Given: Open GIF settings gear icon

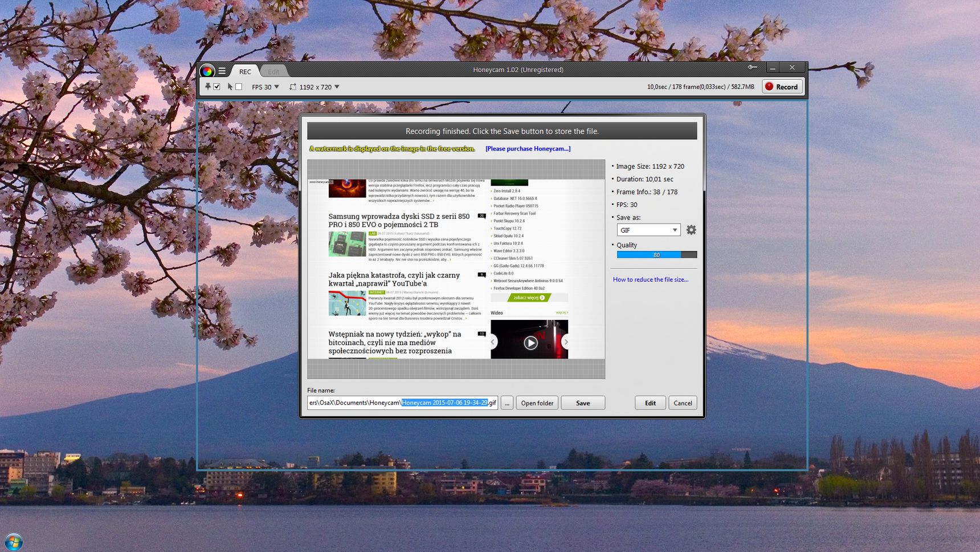Looking at the screenshot, I should [x=691, y=230].
